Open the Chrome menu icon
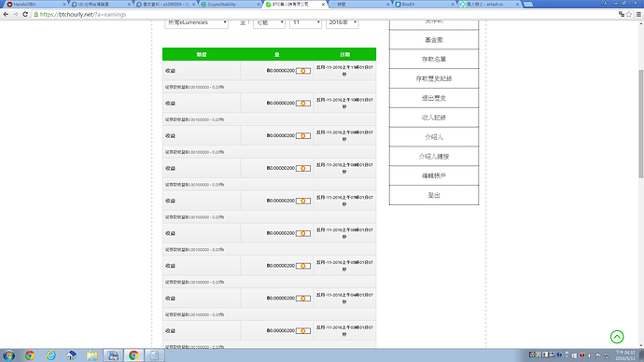This screenshot has width=644, height=362. (638, 14)
